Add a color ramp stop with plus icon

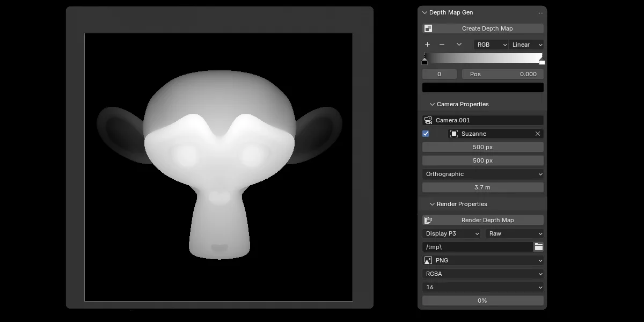tap(427, 44)
